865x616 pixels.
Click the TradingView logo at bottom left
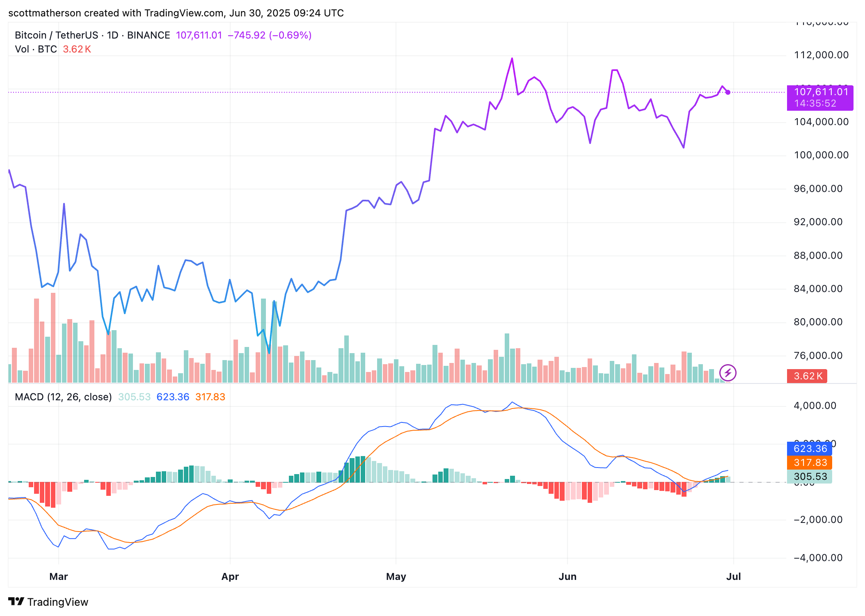48,602
